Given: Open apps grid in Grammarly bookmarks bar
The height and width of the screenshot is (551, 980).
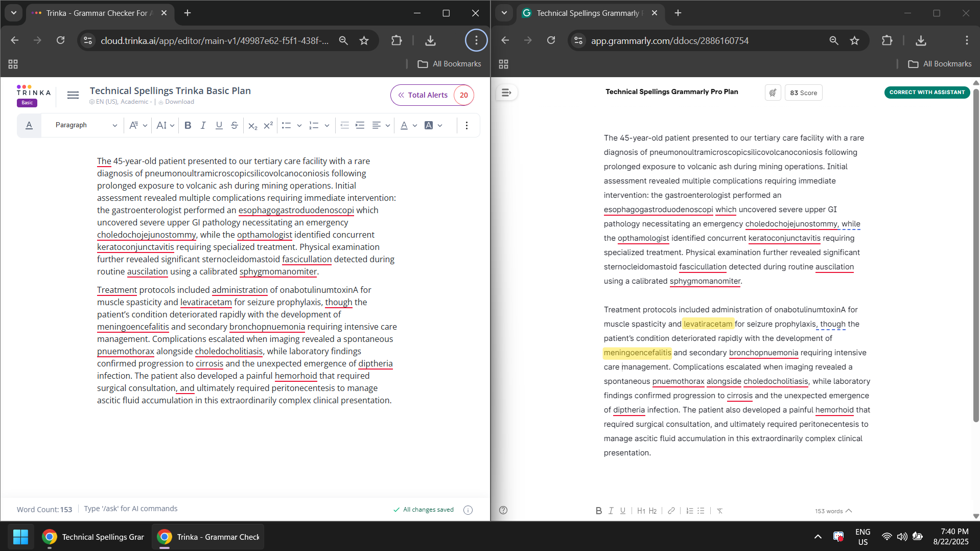Looking at the screenshot, I should coord(503,64).
